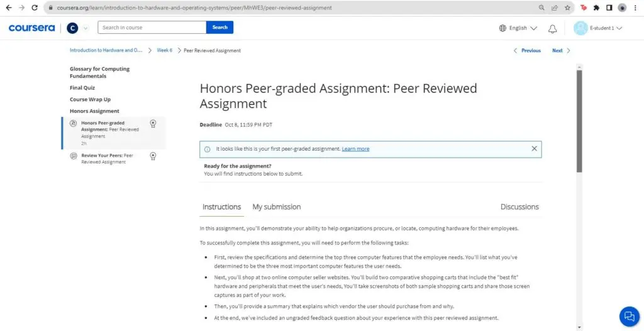Open the blue chat help button
This screenshot has width=644, height=331.
click(x=629, y=316)
